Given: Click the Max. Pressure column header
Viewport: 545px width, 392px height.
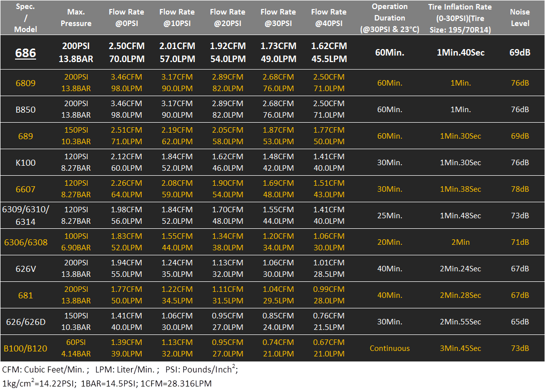Looking at the screenshot, I should coord(76,18).
